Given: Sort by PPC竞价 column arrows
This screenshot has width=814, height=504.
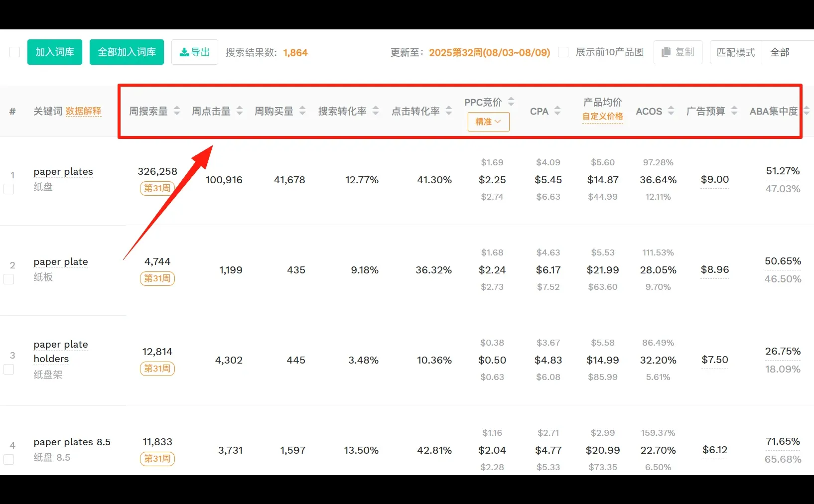Looking at the screenshot, I should click(x=511, y=102).
